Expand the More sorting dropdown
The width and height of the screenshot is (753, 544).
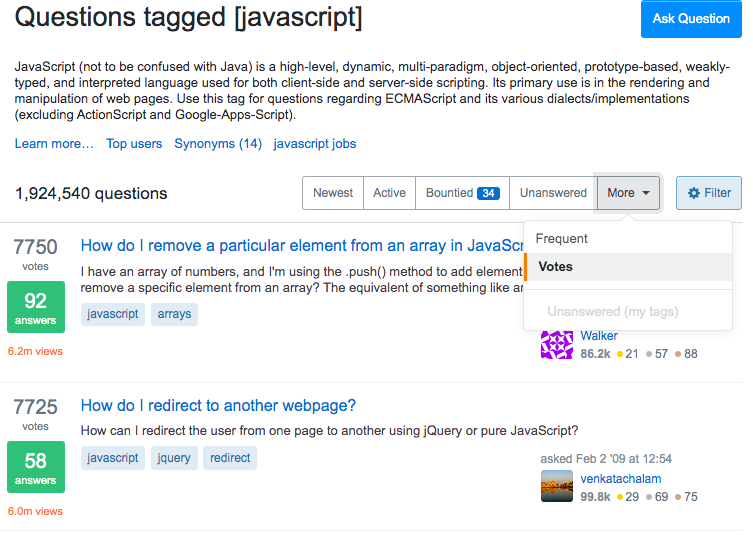(628, 193)
